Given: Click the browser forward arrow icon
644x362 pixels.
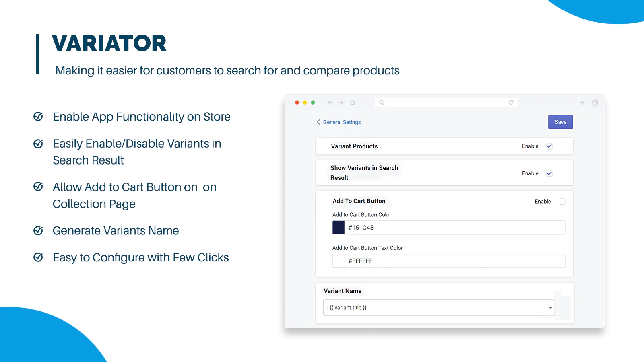Looking at the screenshot, I should pos(341,103).
